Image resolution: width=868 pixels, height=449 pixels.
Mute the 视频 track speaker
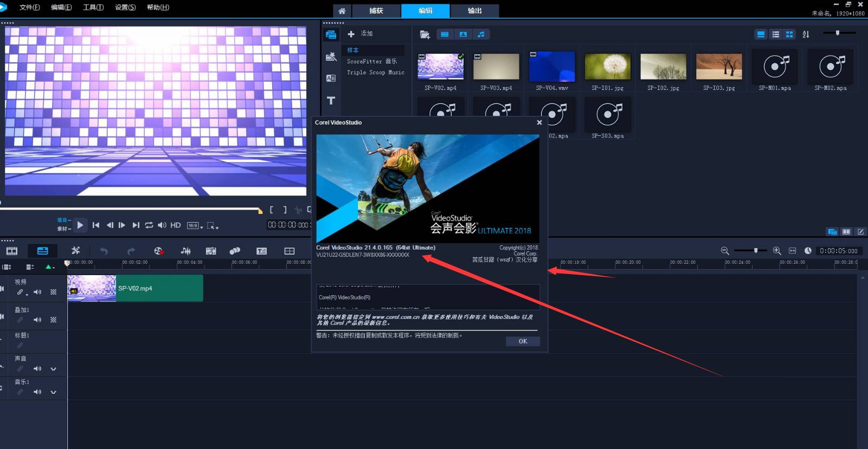(37, 292)
